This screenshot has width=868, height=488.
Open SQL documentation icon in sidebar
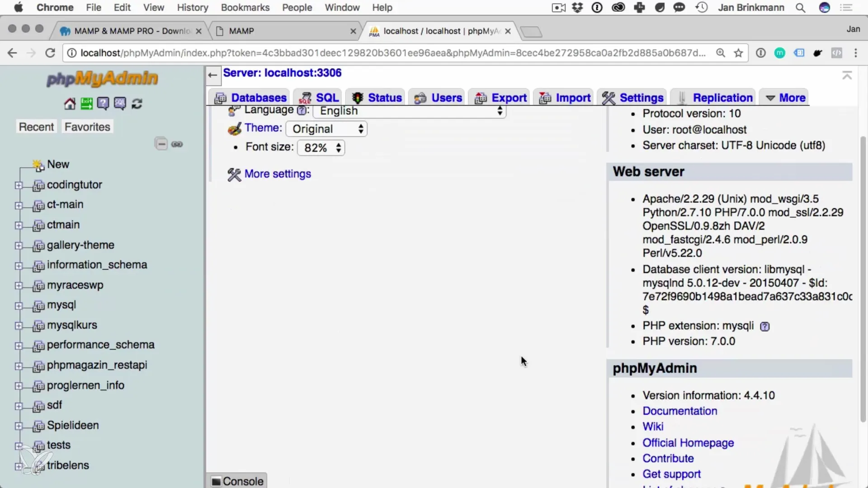(120, 104)
